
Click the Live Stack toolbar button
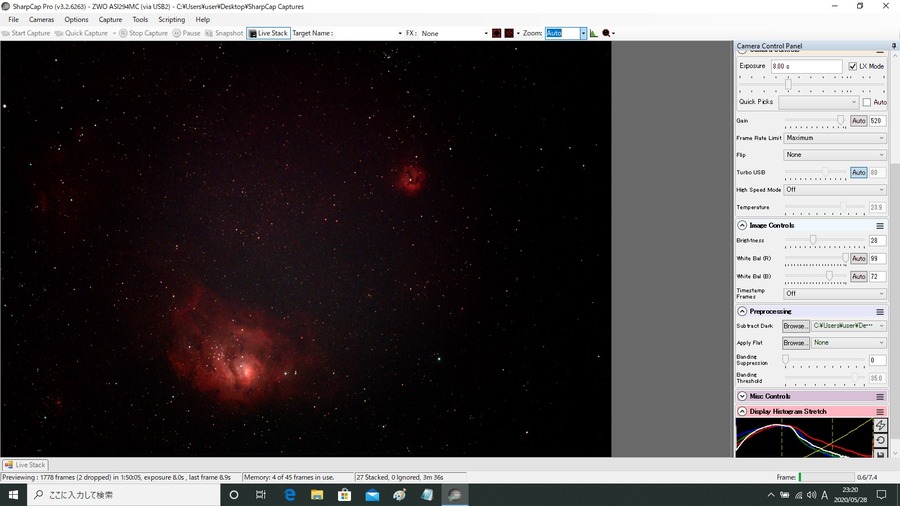click(x=268, y=33)
